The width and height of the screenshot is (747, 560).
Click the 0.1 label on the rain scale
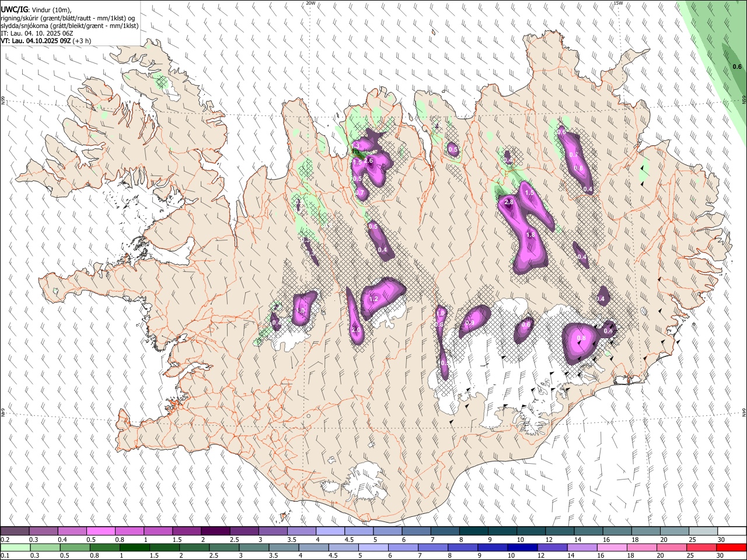click(x=5, y=555)
